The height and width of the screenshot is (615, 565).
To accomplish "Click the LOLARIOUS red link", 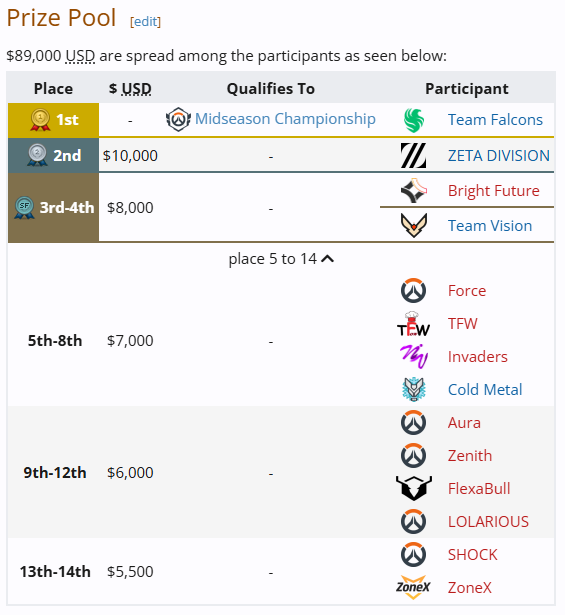I will coord(488,522).
